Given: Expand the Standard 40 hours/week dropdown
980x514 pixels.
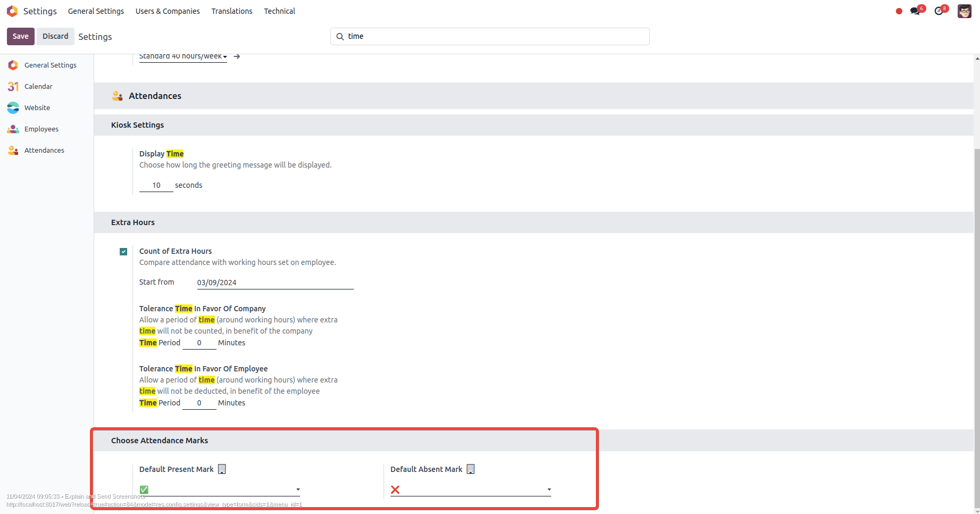Looking at the screenshot, I should pyautogui.click(x=183, y=56).
